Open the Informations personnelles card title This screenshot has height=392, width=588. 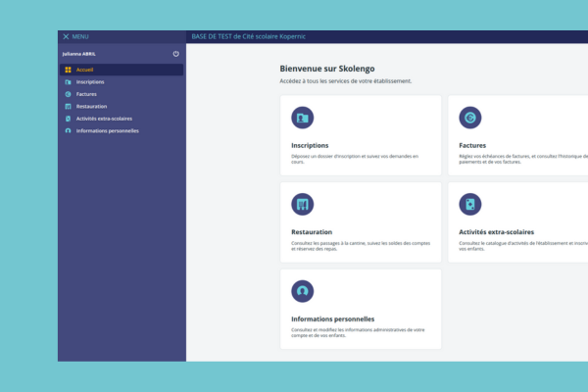(332, 319)
